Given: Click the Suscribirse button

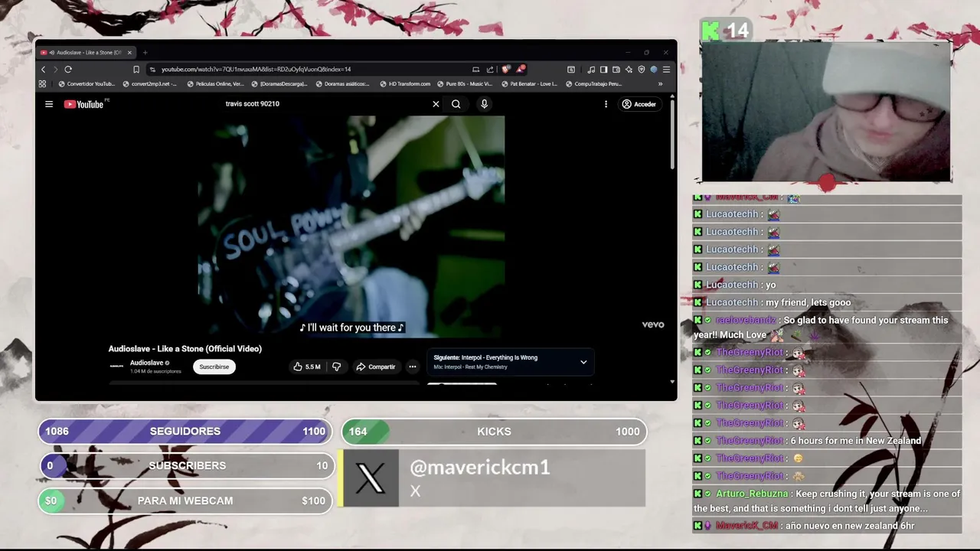Looking at the screenshot, I should pyautogui.click(x=214, y=367).
